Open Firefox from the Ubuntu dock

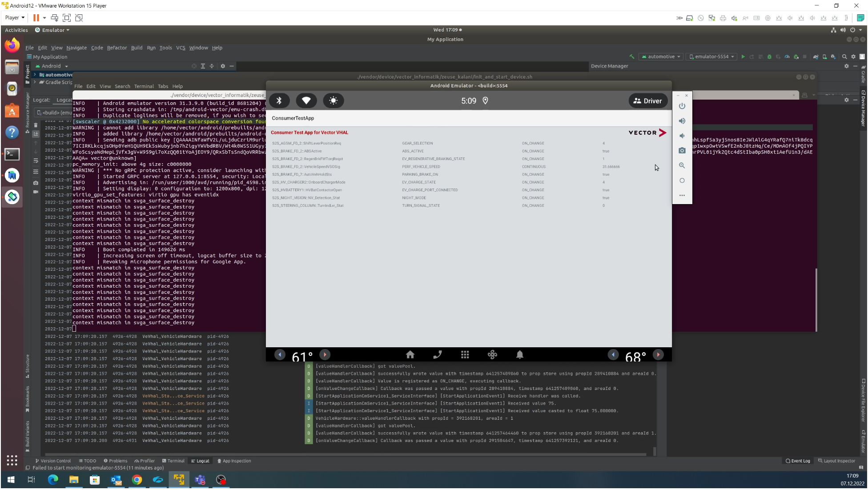coord(12,45)
